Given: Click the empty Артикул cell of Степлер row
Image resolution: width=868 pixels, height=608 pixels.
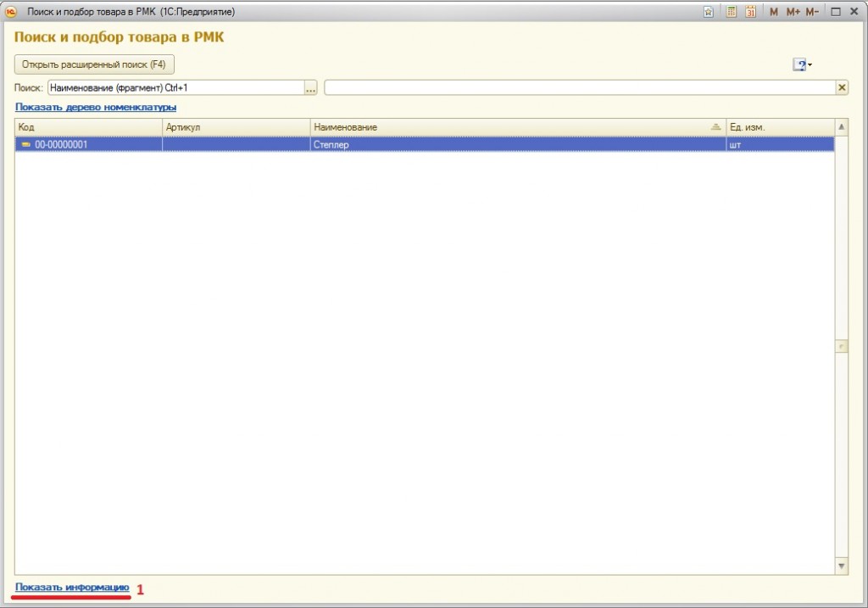Looking at the screenshot, I should [236, 144].
